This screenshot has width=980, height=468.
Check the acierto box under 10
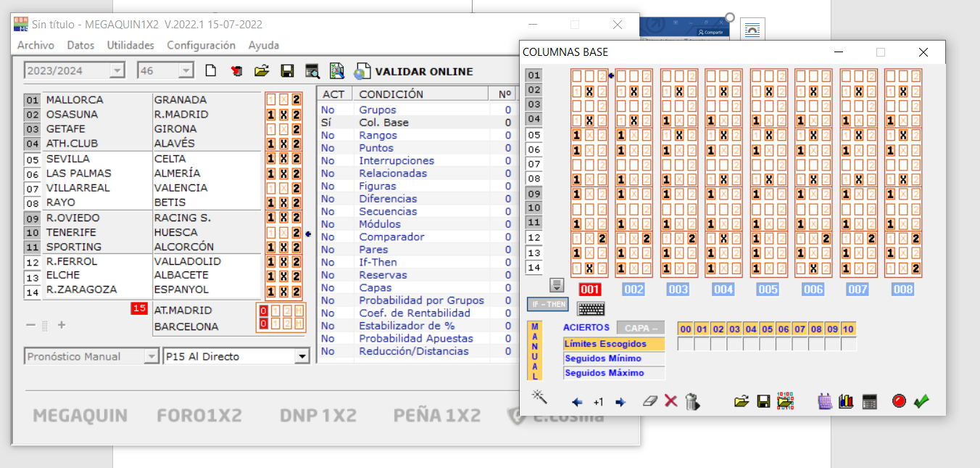(x=849, y=344)
